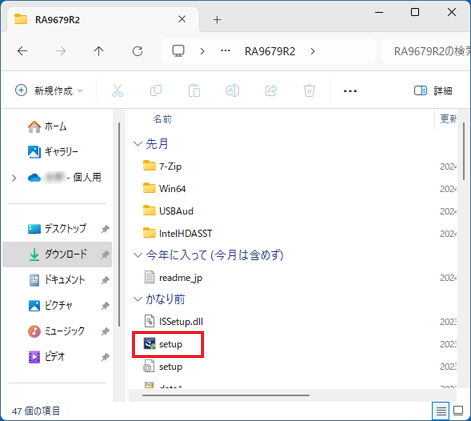Open the toolbar See more menu
471x421 pixels.
coord(350,91)
